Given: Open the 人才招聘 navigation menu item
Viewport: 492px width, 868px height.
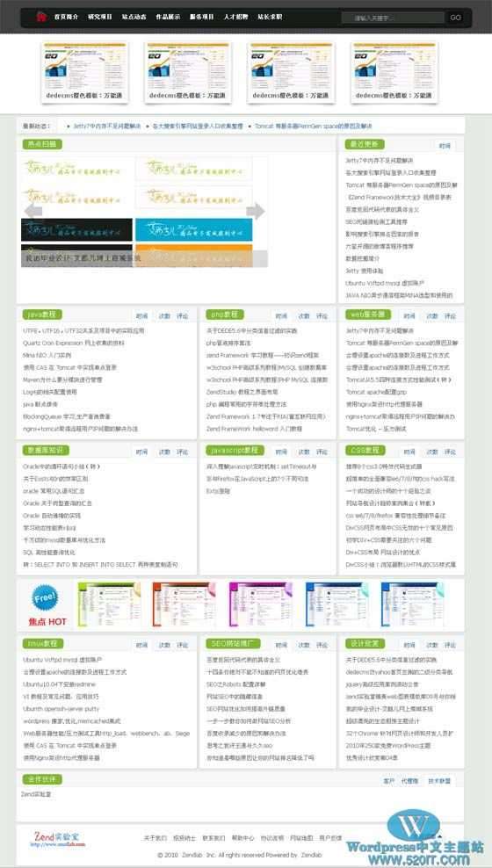Looking at the screenshot, I should [235, 18].
